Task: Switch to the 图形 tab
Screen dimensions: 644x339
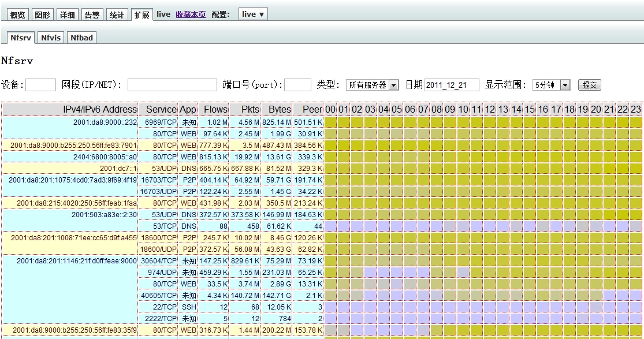Action: point(42,15)
